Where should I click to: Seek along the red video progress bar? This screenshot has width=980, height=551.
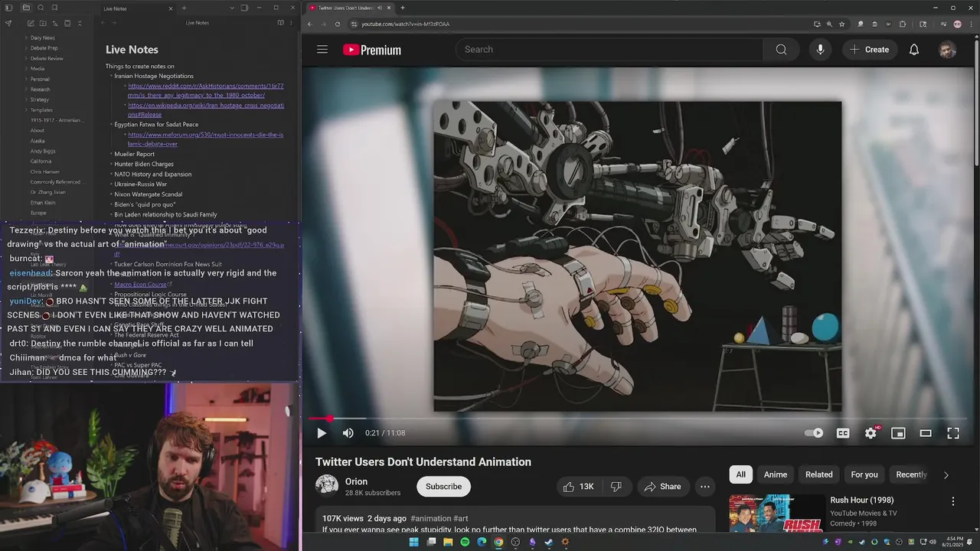point(638,419)
